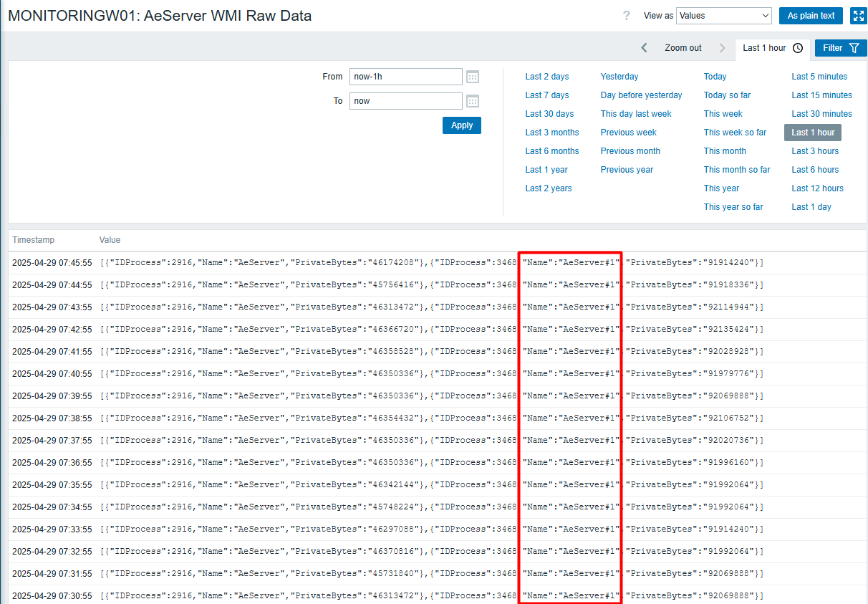Navigate back using the left chevron arrow

(x=643, y=47)
